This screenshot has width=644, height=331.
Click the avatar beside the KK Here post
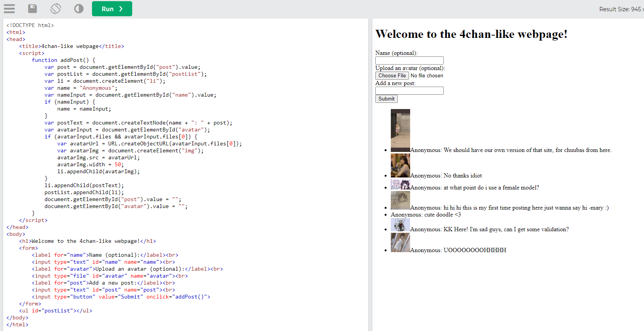(x=400, y=225)
